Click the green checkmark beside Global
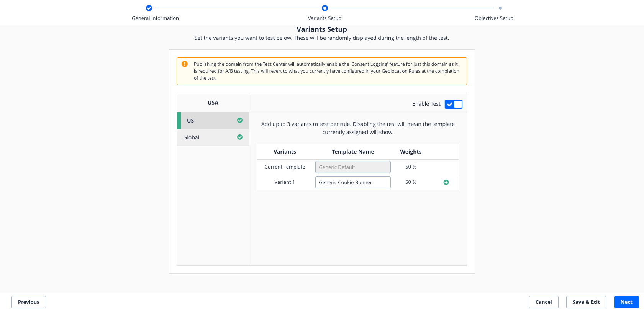This screenshot has height=311, width=644. click(240, 137)
